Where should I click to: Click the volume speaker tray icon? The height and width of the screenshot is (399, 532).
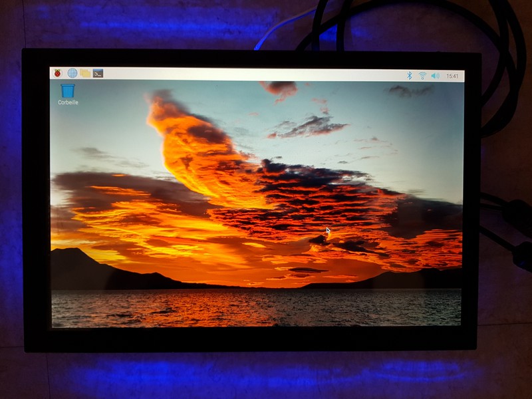point(436,76)
